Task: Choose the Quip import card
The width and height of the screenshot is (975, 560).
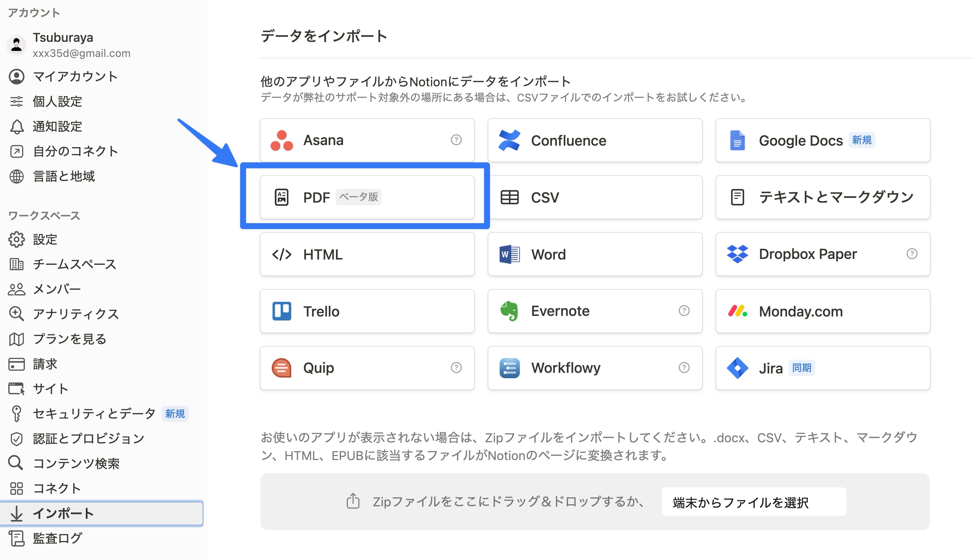Action: pos(367,368)
